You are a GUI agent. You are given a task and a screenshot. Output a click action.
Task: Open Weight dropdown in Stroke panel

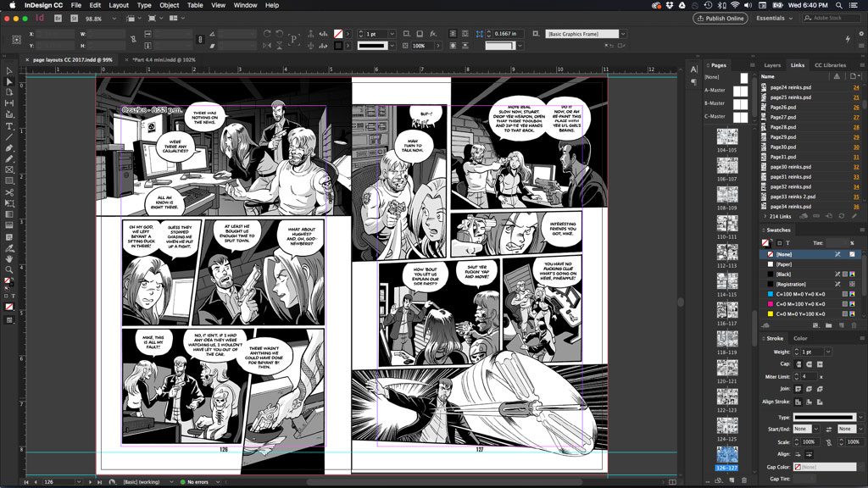point(828,352)
